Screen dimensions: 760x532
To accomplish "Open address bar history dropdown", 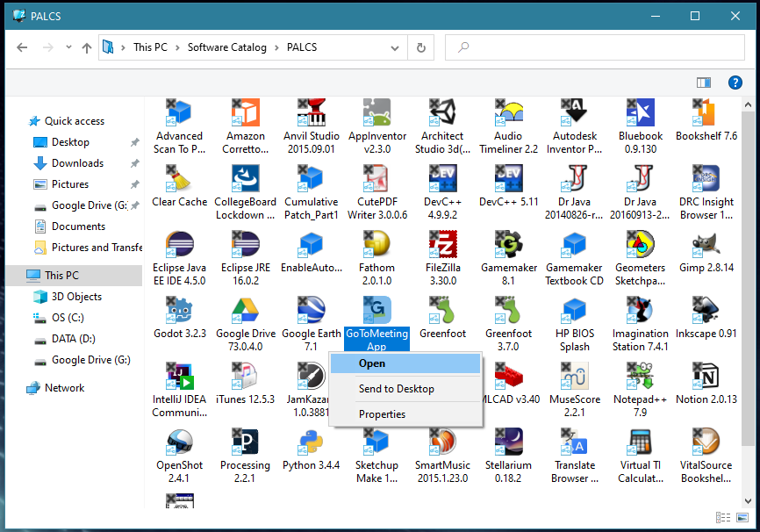I will 395,47.
